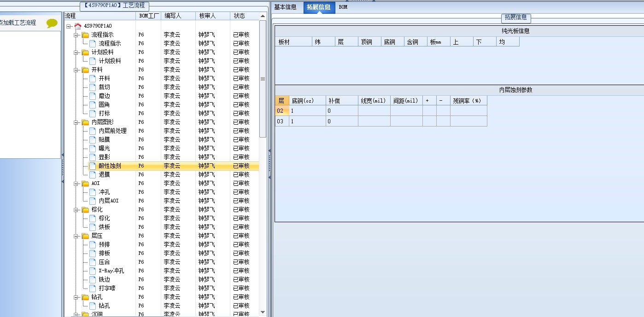This screenshot has height=317, width=644.
Task: Click the document icon for 裁切
Action: coord(93,87)
